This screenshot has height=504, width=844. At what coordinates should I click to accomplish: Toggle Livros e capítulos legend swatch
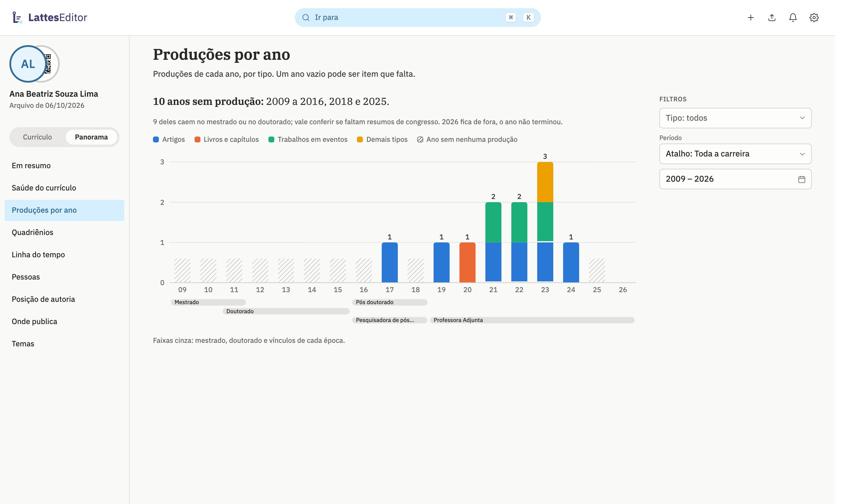click(197, 139)
